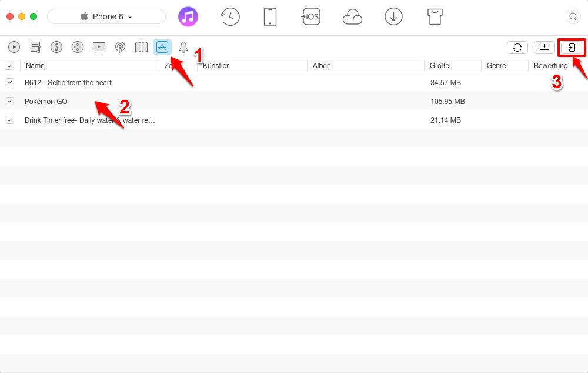The height and width of the screenshot is (373, 588).
Task: Select the ringtones bell icon
Action: click(183, 48)
